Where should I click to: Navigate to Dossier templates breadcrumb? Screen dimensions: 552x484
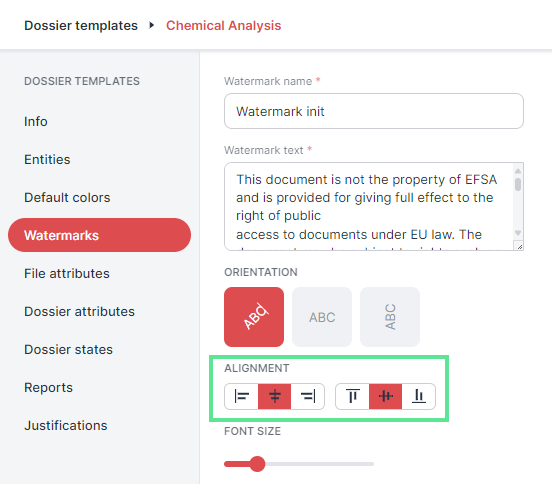point(81,25)
